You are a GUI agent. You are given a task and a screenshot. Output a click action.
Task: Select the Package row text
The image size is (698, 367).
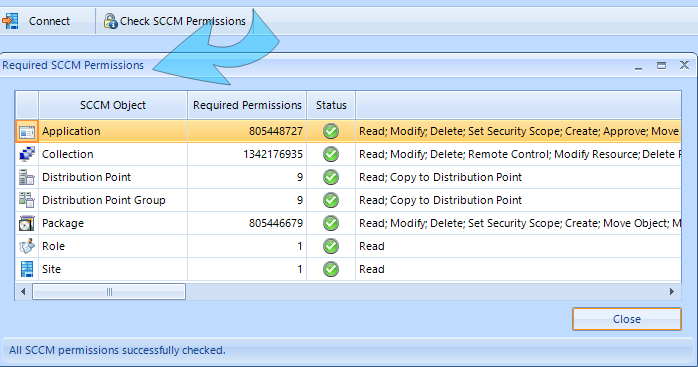click(63, 224)
